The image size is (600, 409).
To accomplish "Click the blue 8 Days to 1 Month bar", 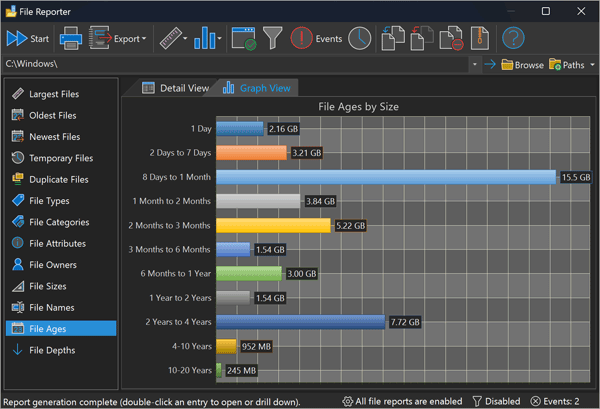I will click(385, 177).
